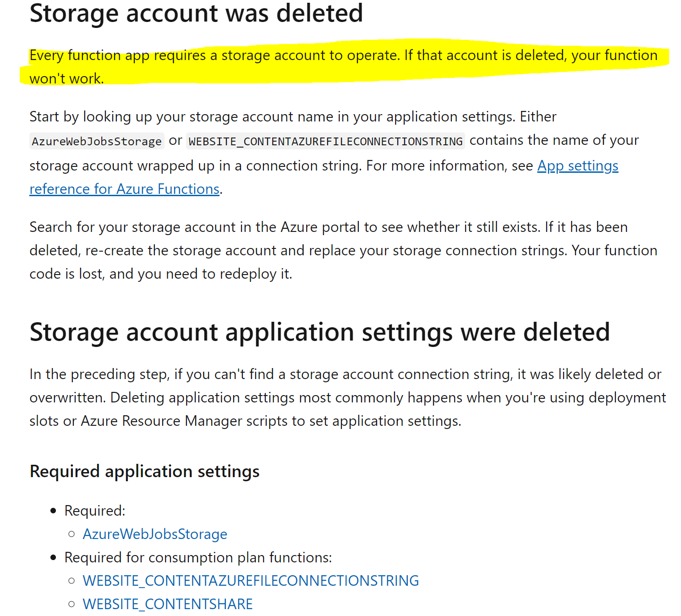This screenshot has width=681, height=616.
Task: Click the 'Required for consumption plan functions:' bullet
Action: 198,557
